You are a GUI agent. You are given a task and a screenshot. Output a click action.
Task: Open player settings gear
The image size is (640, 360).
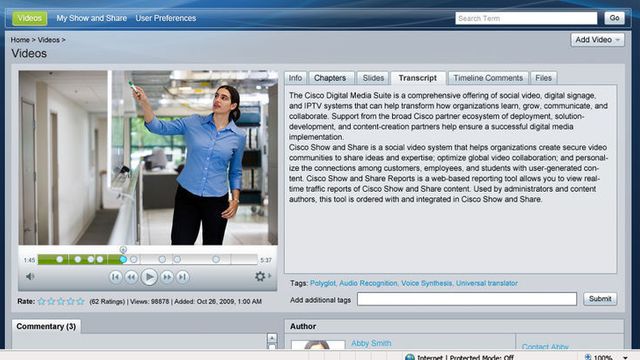tap(260, 276)
